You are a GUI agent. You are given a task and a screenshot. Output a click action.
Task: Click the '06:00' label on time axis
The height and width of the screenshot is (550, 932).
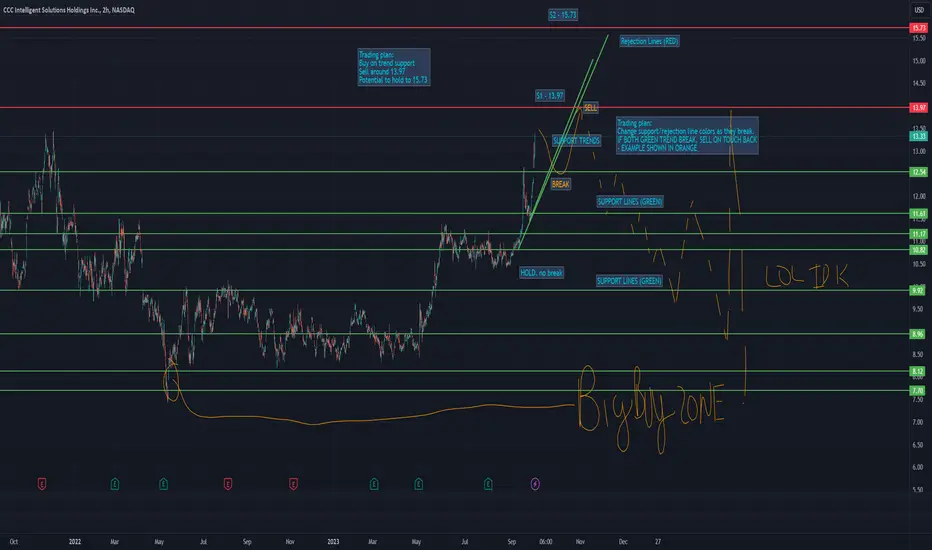[546, 542]
